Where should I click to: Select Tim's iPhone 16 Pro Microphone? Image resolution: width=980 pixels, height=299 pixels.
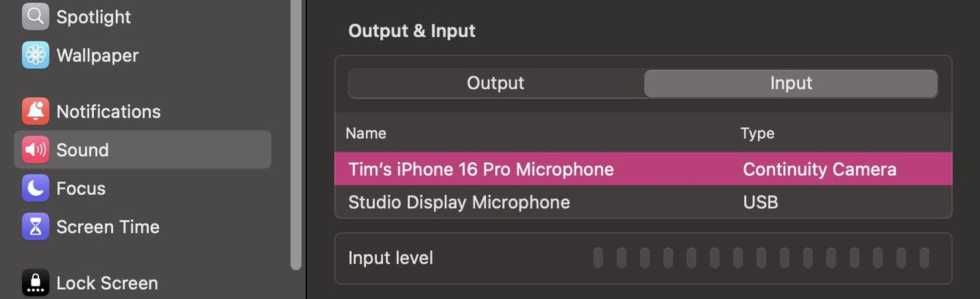click(x=481, y=169)
